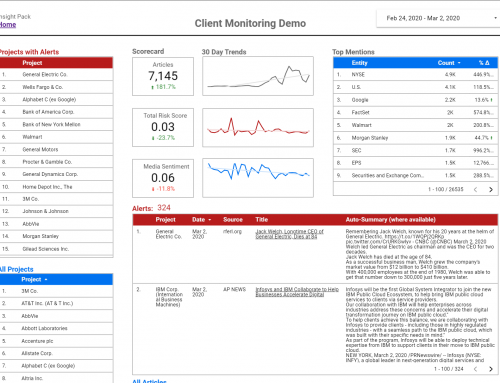The height and width of the screenshot is (383, 500).
Task: Select Procter & Gamble Co. row
Action: point(56,162)
